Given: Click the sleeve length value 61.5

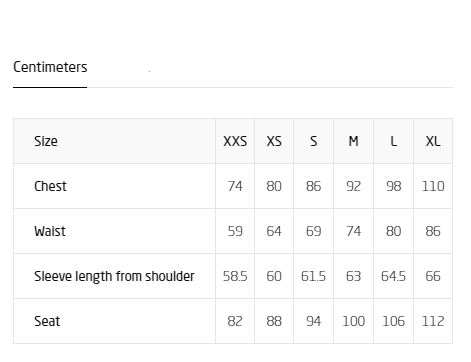Looking at the screenshot, I should (x=313, y=276).
